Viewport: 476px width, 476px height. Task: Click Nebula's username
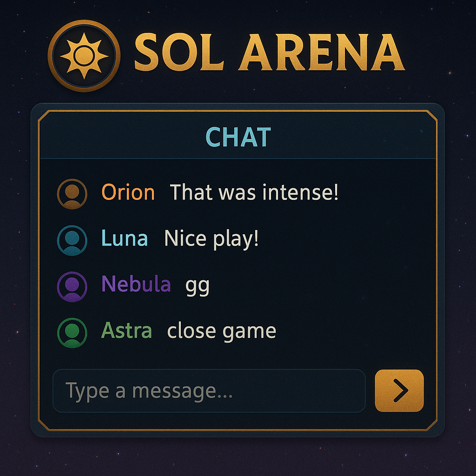(136, 284)
